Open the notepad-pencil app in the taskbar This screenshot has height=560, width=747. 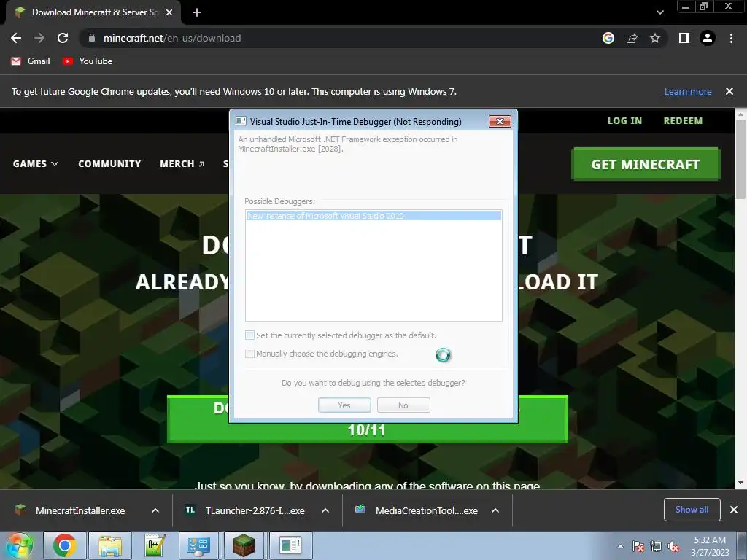(155, 545)
